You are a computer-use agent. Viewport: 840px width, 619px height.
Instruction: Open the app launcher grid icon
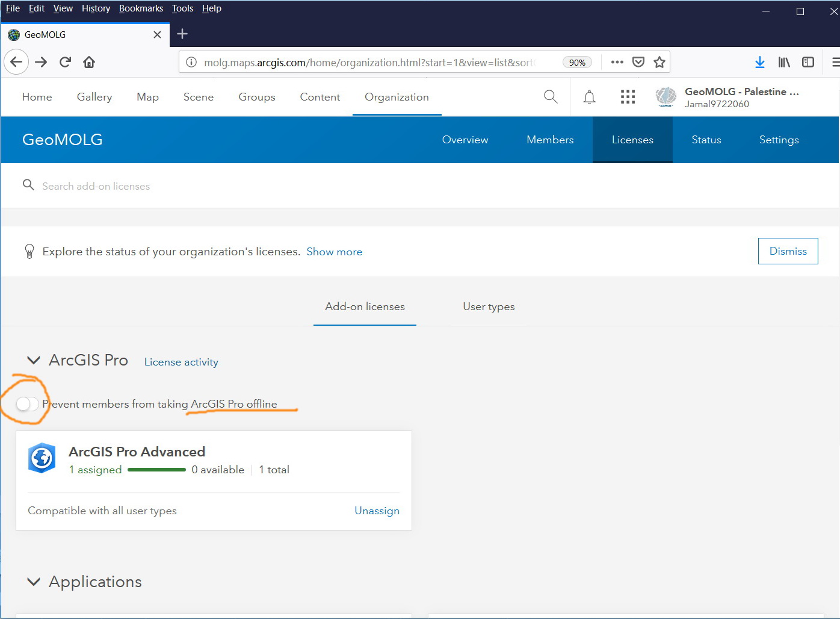(x=628, y=97)
